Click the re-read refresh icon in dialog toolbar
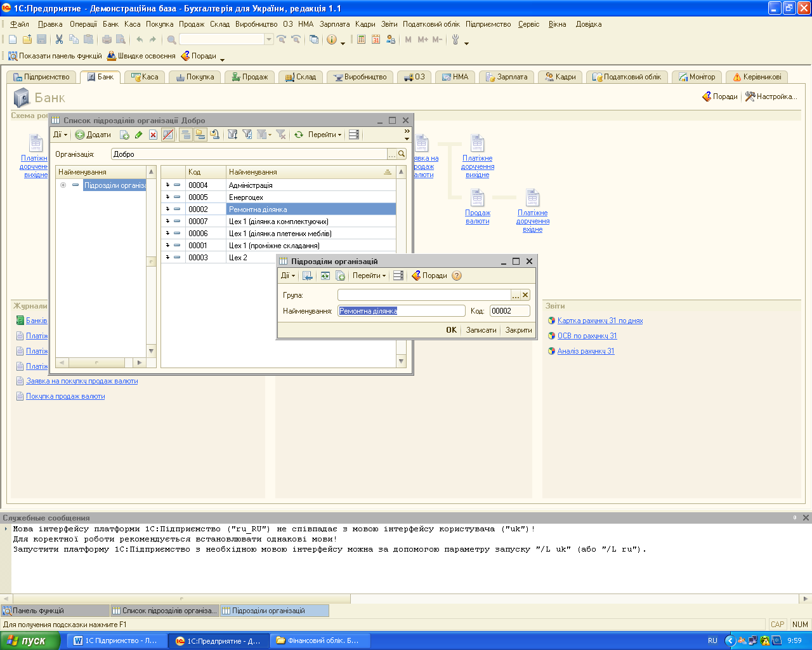Image resolution: width=812 pixels, height=650 pixels. [x=325, y=275]
